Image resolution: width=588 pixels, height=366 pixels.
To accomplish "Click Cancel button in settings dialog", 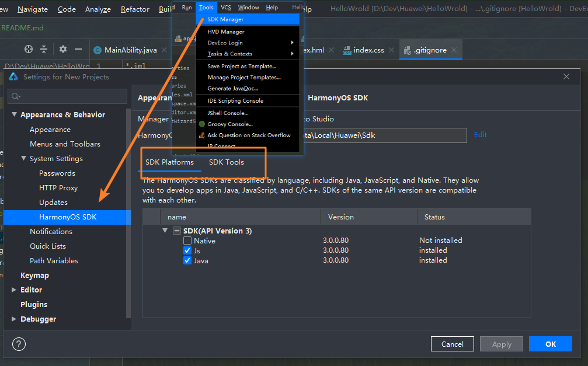I will 453,344.
